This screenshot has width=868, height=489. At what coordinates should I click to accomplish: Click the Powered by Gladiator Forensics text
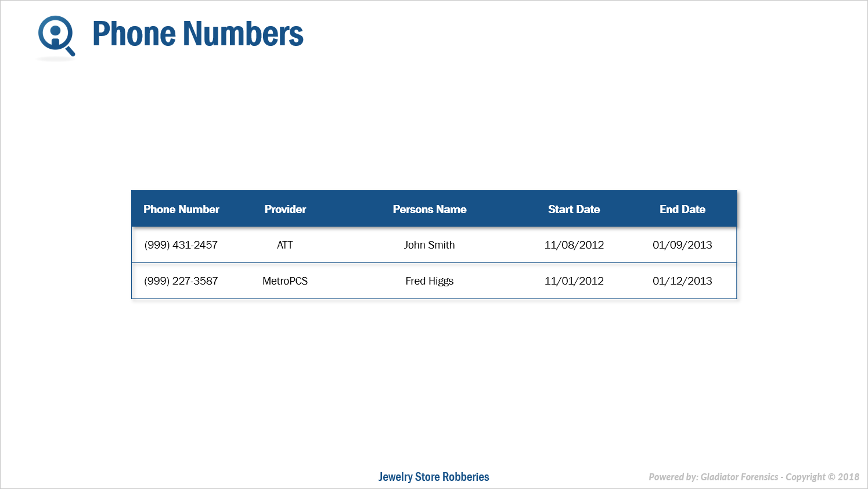point(713,477)
